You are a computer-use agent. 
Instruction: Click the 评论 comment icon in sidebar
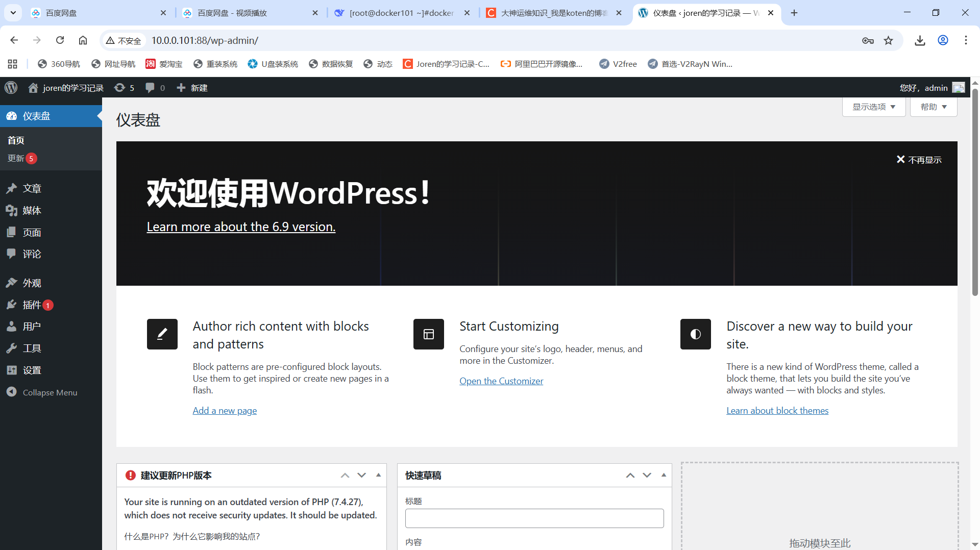[x=12, y=254]
